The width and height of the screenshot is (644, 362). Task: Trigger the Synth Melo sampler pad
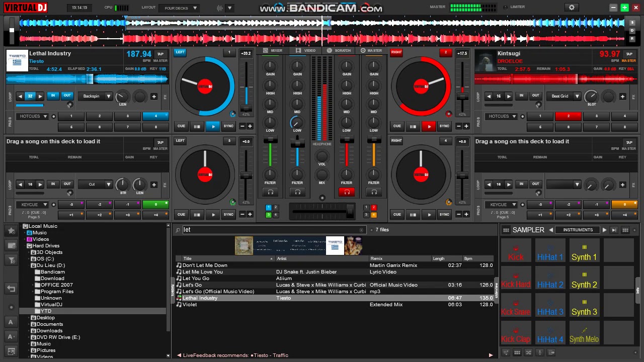(x=584, y=332)
